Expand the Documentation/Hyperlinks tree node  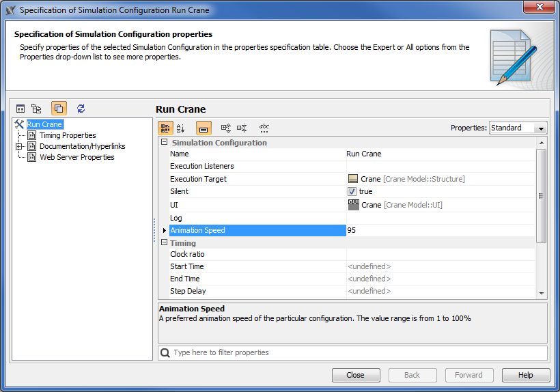19,146
